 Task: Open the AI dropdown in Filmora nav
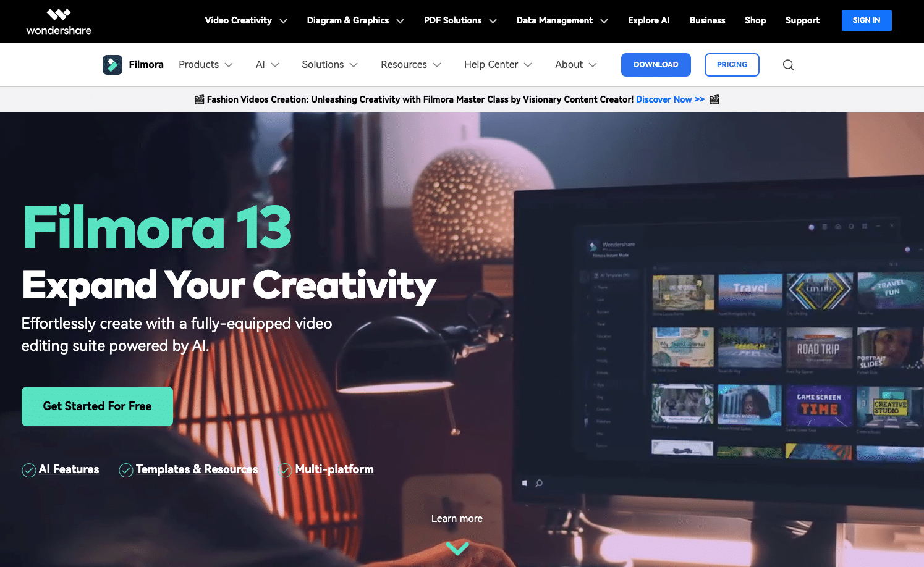268,65
